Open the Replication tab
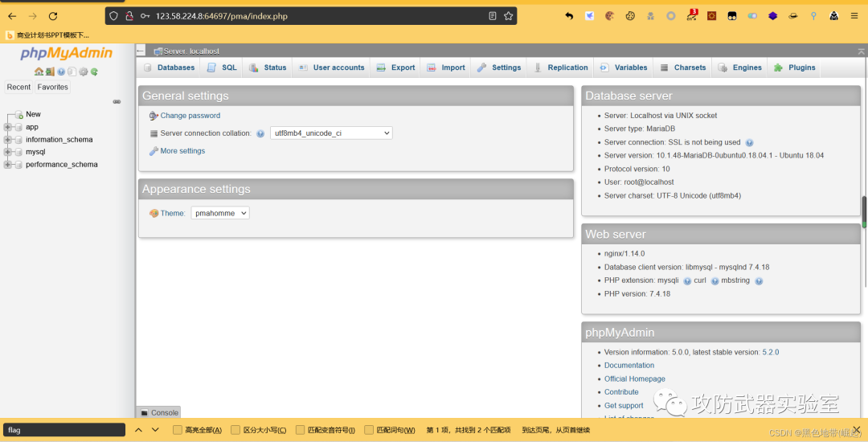868x442 pixels. tap(561, 68)
